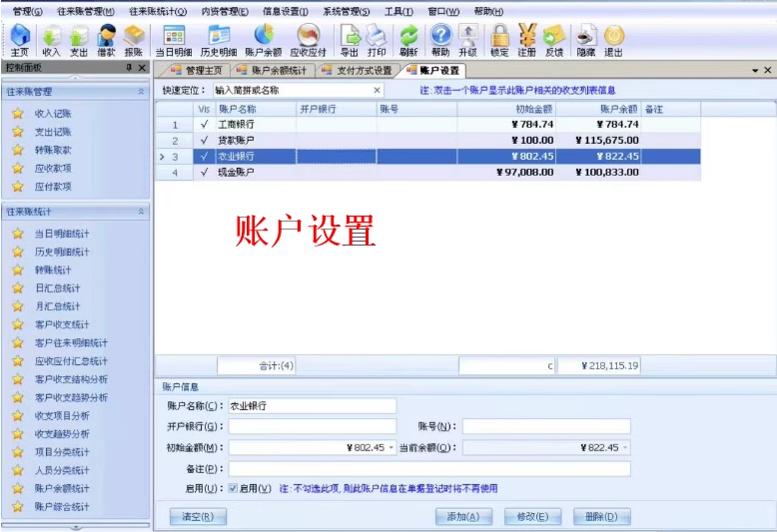Click the 清空(R) button

198,517
